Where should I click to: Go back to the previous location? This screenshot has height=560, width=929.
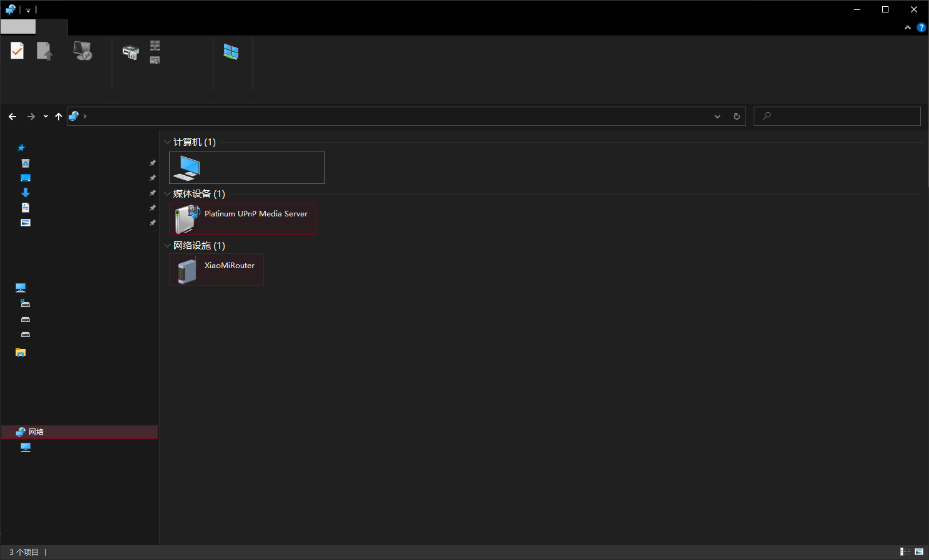coord(12,117)
